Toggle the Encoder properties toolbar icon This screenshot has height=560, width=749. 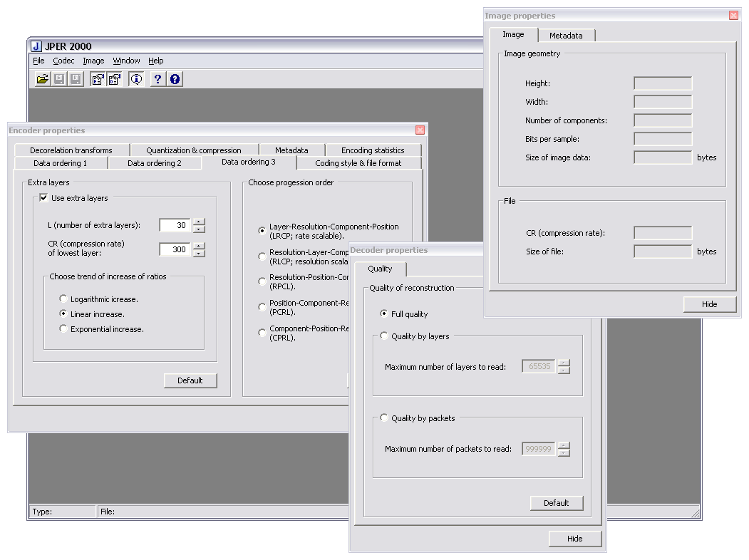(98, 79)
